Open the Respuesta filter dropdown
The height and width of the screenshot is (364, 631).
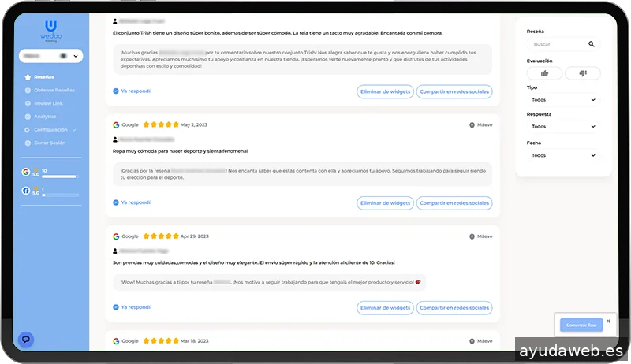pyautogui.click(x=563, y=126)
